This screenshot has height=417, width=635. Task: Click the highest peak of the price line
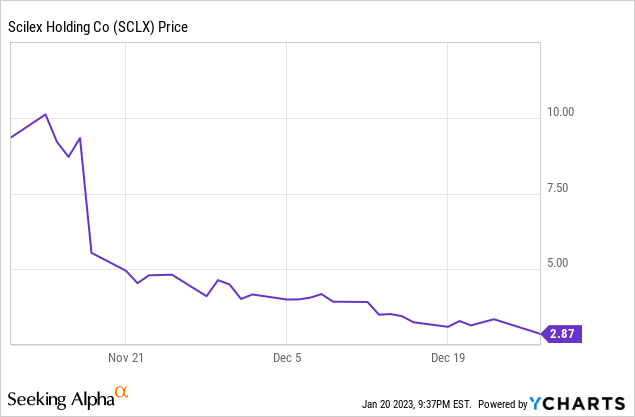[45, 114]
